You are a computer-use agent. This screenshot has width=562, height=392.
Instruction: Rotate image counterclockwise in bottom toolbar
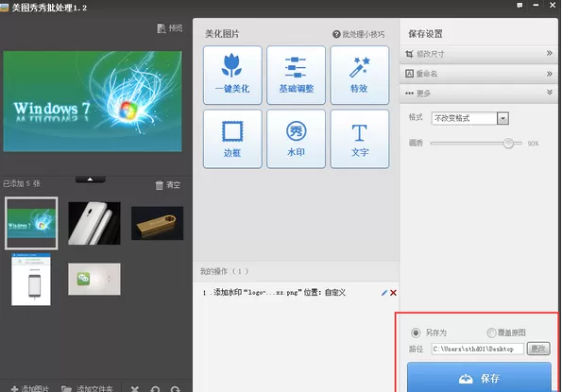click(155, 389)
